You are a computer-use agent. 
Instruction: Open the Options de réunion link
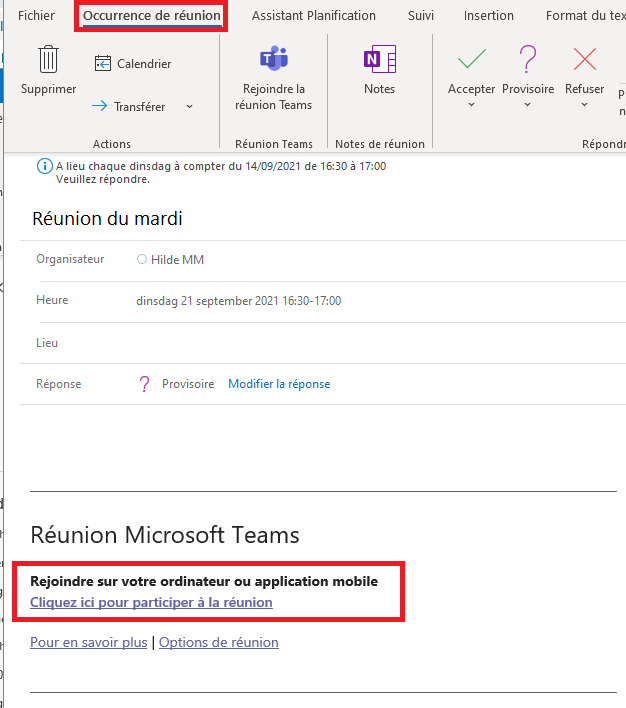click(x=219, y=642)
